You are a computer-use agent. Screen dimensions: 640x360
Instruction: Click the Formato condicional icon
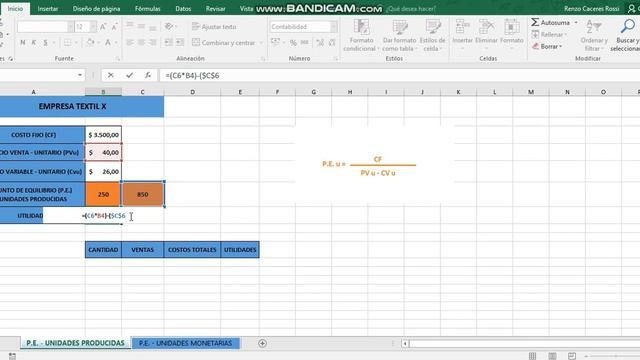[361, 27]
